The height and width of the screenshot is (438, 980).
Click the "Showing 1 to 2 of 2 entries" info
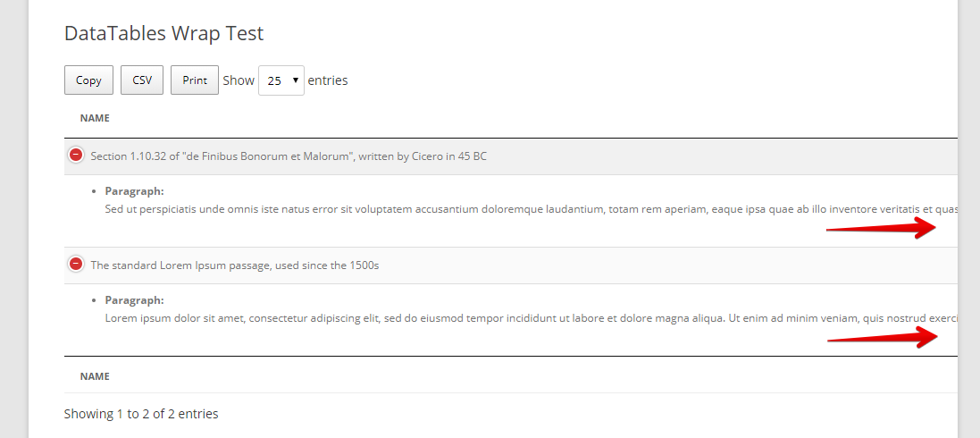(x=141, y=414)
